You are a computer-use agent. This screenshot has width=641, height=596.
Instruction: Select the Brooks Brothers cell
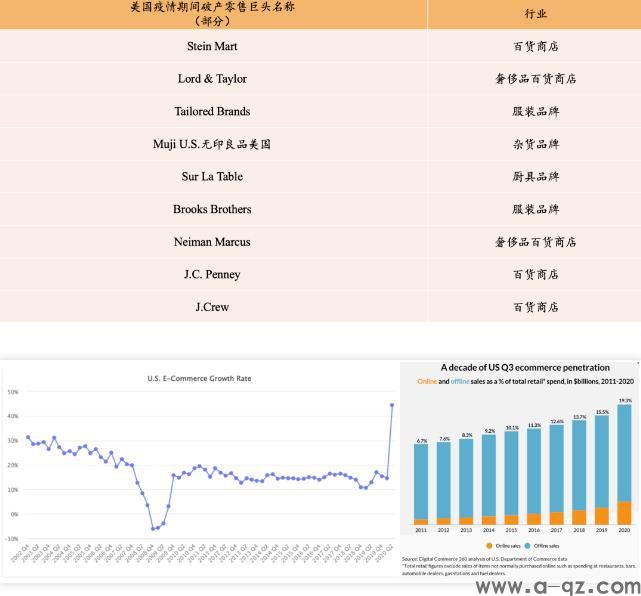click(x=212, y=209)
